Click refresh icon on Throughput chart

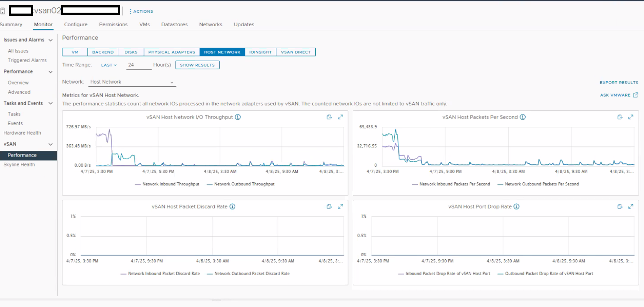pos(329,117)
